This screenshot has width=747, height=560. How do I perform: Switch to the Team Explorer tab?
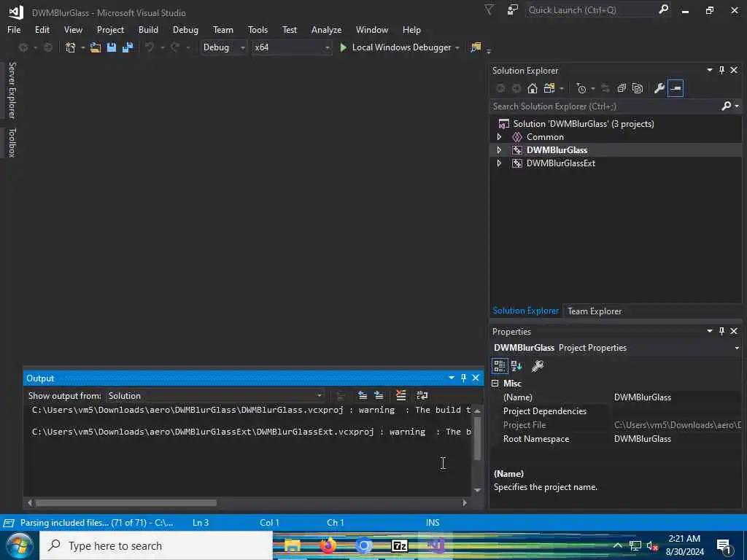click(595, 311)
